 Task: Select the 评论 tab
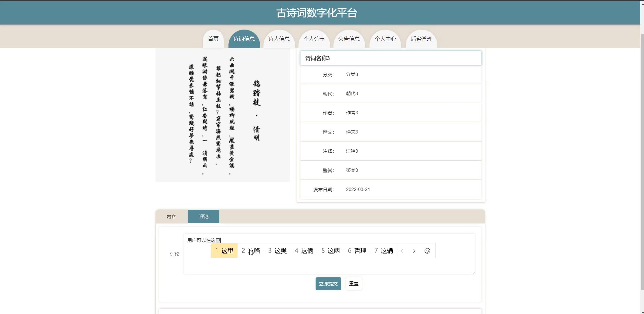coord(204,217)
